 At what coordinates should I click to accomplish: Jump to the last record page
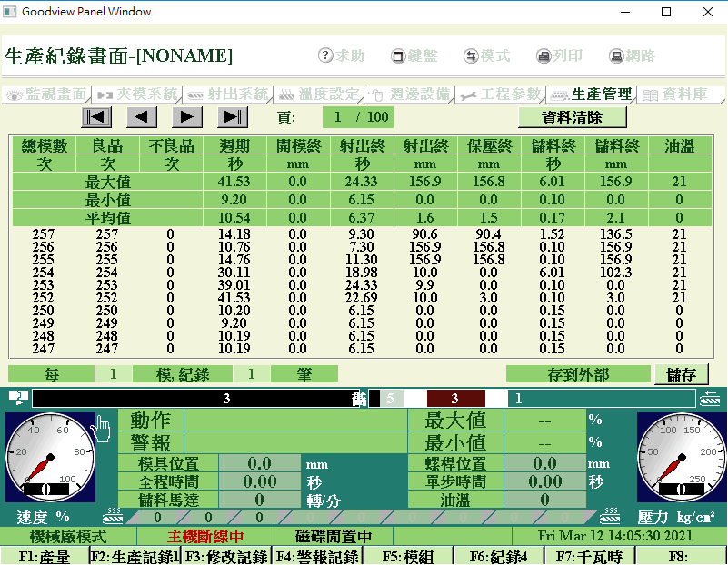pos(233,117)
